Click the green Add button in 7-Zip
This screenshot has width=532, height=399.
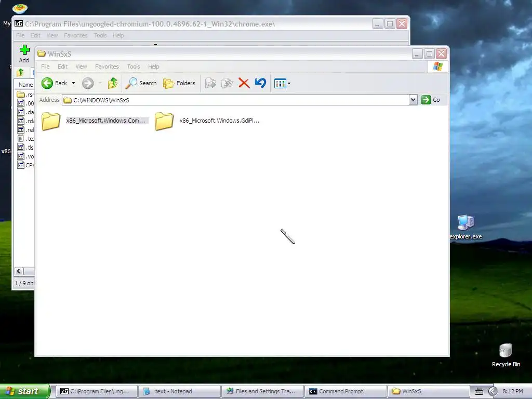(x=24, y=54)
